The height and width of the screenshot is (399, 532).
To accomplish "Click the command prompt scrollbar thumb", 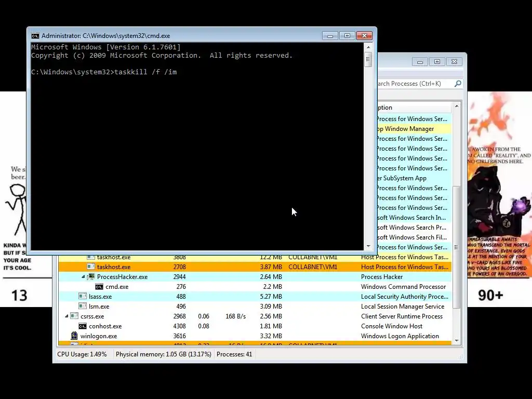I will tap(368, 60).
